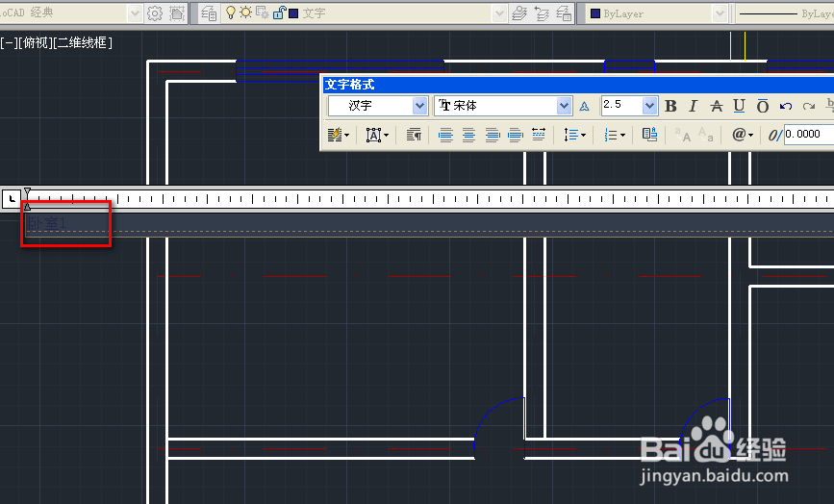Click the [-] viewport control label
The width and height of the screenshot is (834, 504).
[x=9, y=42]
